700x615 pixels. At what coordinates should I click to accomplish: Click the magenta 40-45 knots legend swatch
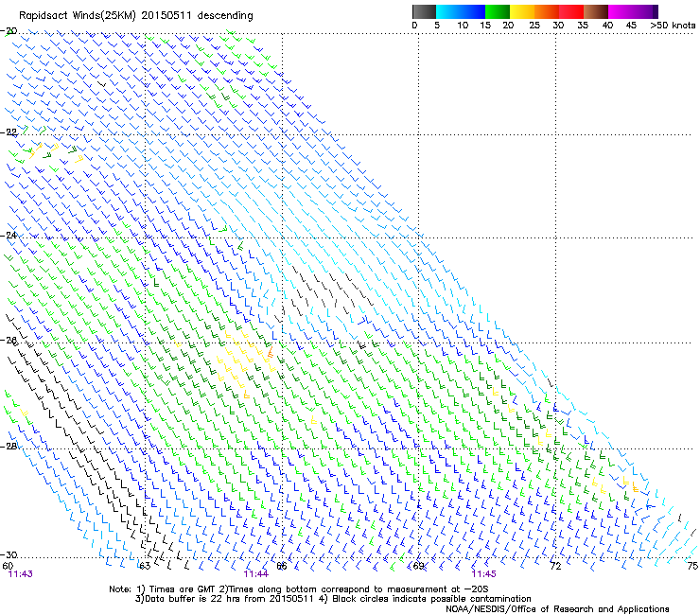pyautogui.click(x=621, y=11)
